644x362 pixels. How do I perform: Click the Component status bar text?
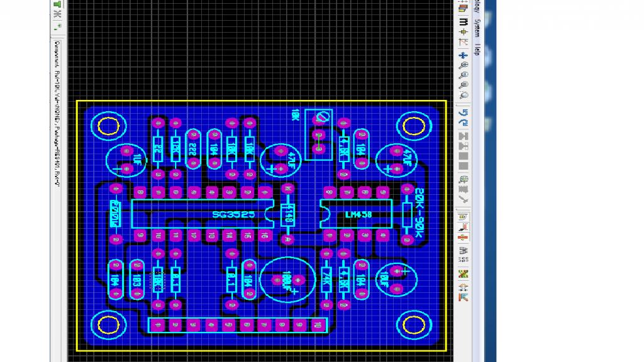(x=57, y=114)
